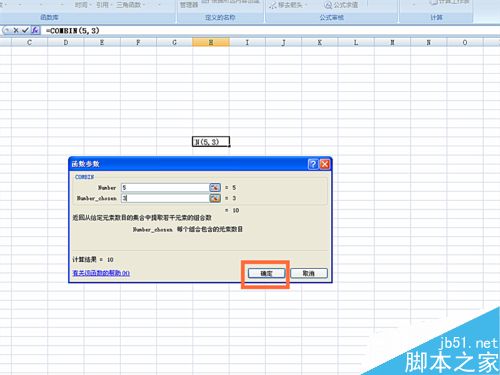
Task: Select column F header
Action: click(x=138, y=42)
